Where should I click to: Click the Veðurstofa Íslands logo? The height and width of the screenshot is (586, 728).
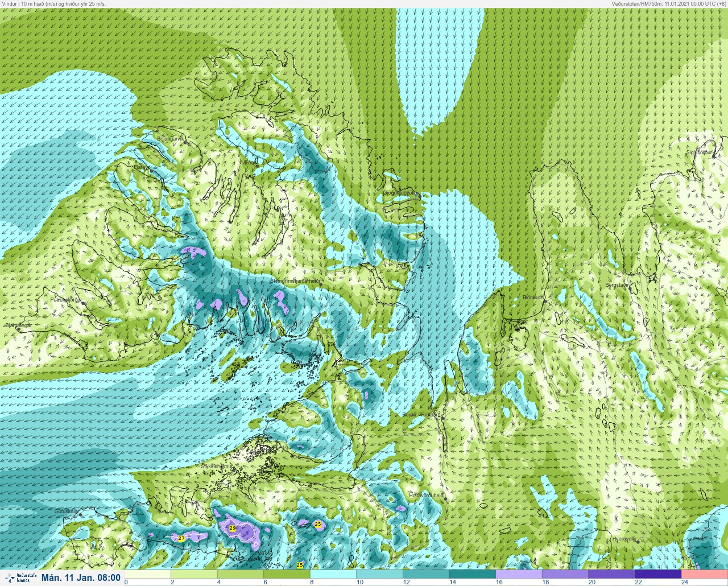[x=19, y=577]
